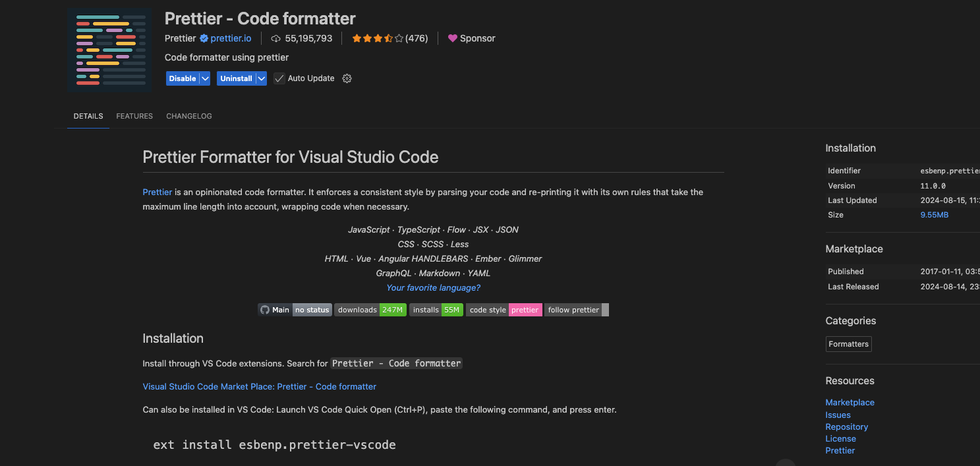Open the Issues resource link
This screenshot has height=466, width=980.
838,415
